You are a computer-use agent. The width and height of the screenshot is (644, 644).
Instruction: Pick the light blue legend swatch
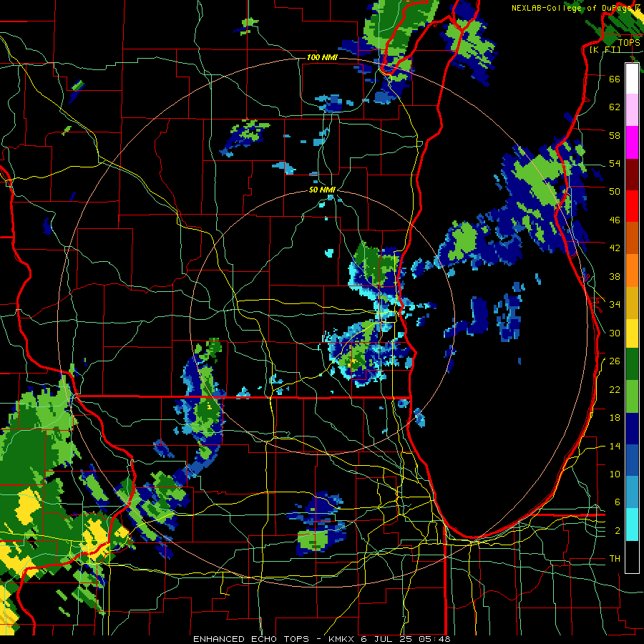pyautogui.click(x=632, y=492)
